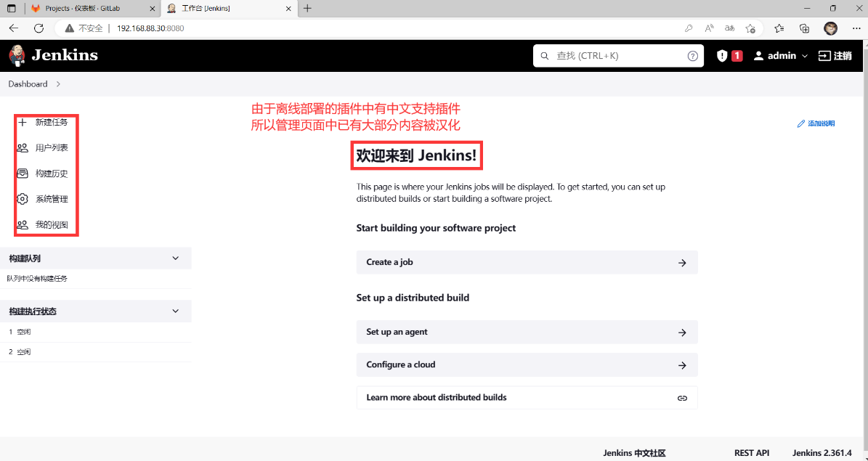This screenshot has width=868, height=461.
Task: Click the page vertical scrollbar
Action: click(864, 249)
